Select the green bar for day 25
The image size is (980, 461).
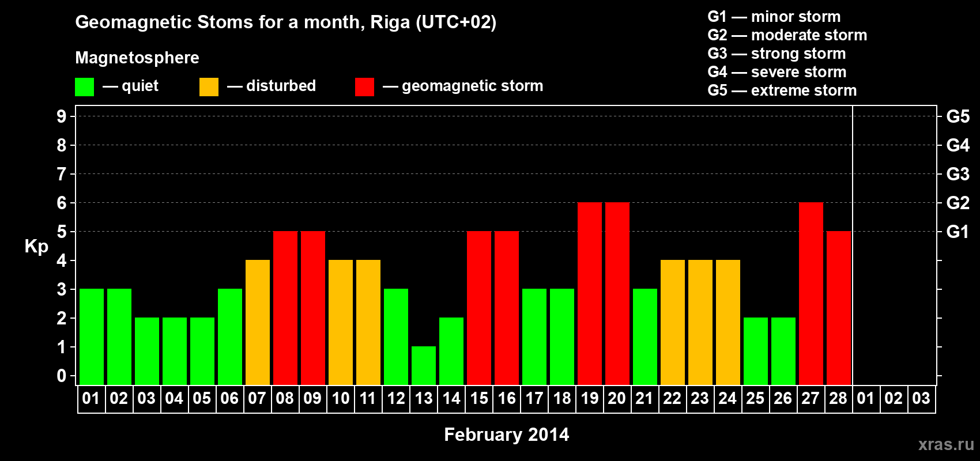756,351
